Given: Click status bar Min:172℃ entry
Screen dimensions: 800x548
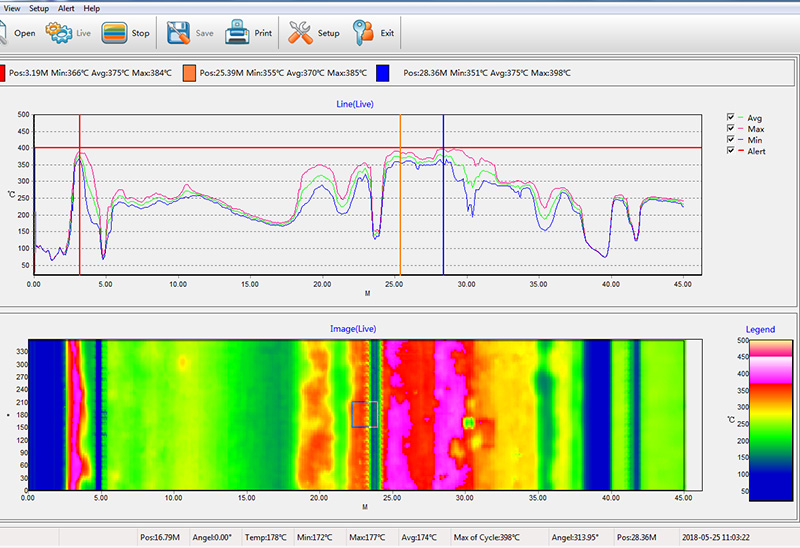Looking at the screenshot, I should point(314,537).
